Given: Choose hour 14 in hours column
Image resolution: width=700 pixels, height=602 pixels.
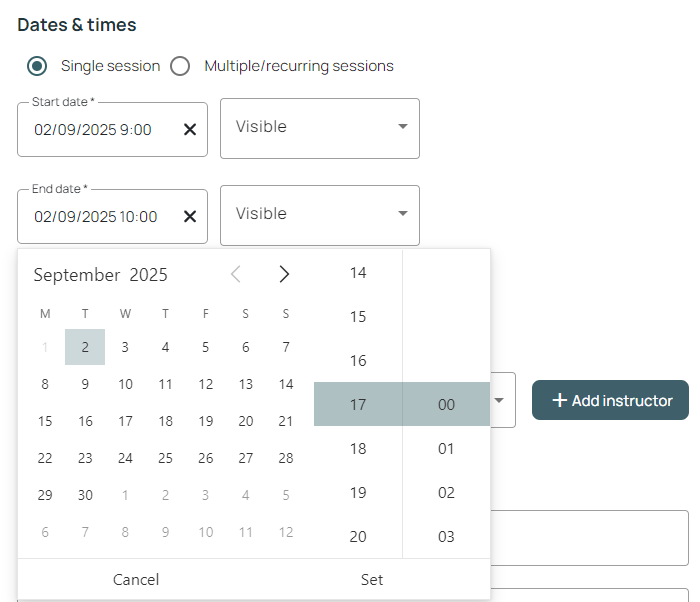Looking at the screenshot, I should coord(358,273).
